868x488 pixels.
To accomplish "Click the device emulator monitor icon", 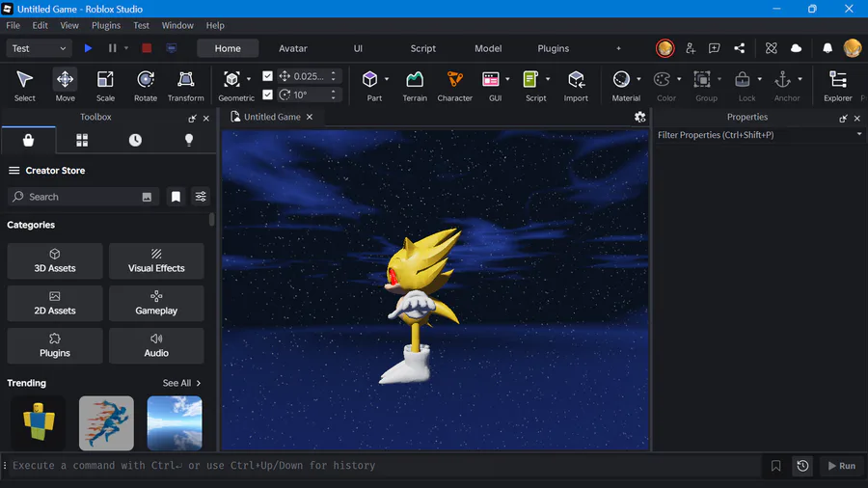I will [x=172, y=48].
